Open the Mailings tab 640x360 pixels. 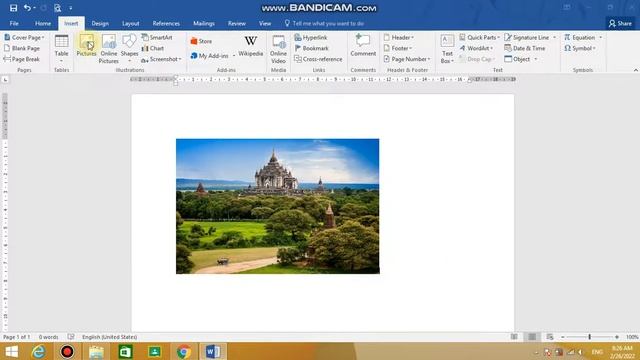click(x=204, y=23)
